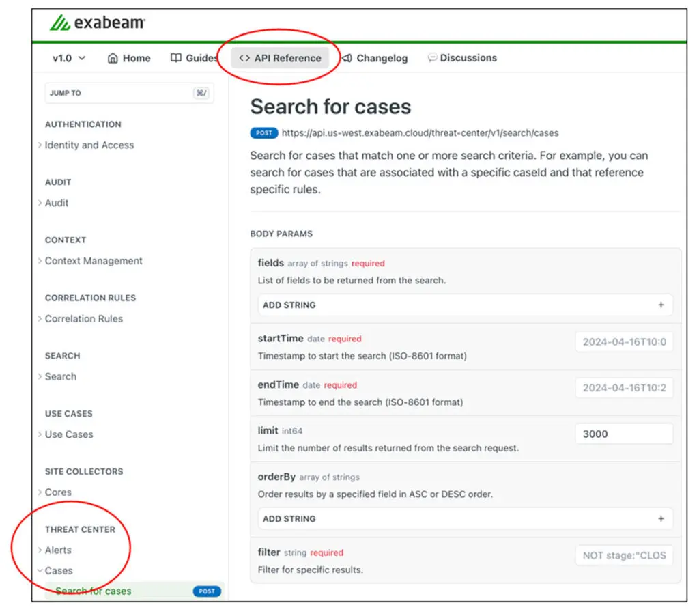The image size is (699, 616).
Task: Click the startTime date field
Action: pos(624,341)
